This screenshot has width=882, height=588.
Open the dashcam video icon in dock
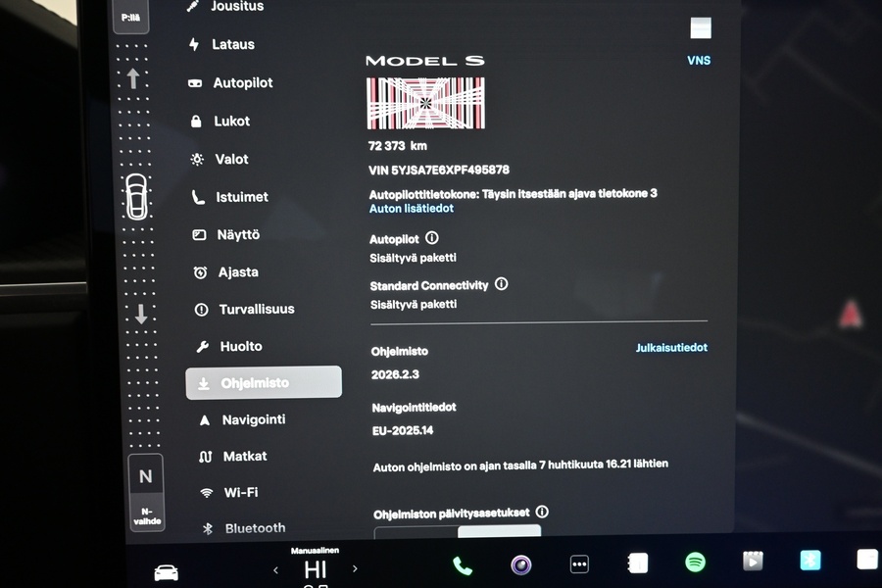(753, 561)
